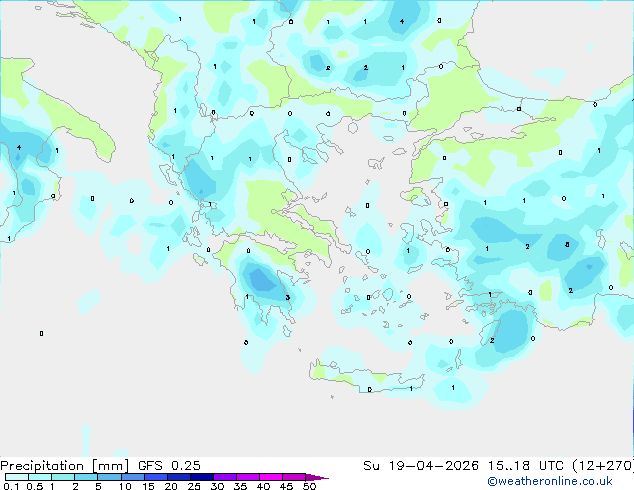The image size is (634, 490).
Task: Click the date 'Su 19-04-2026' text
Action: (x=421, y=466)
